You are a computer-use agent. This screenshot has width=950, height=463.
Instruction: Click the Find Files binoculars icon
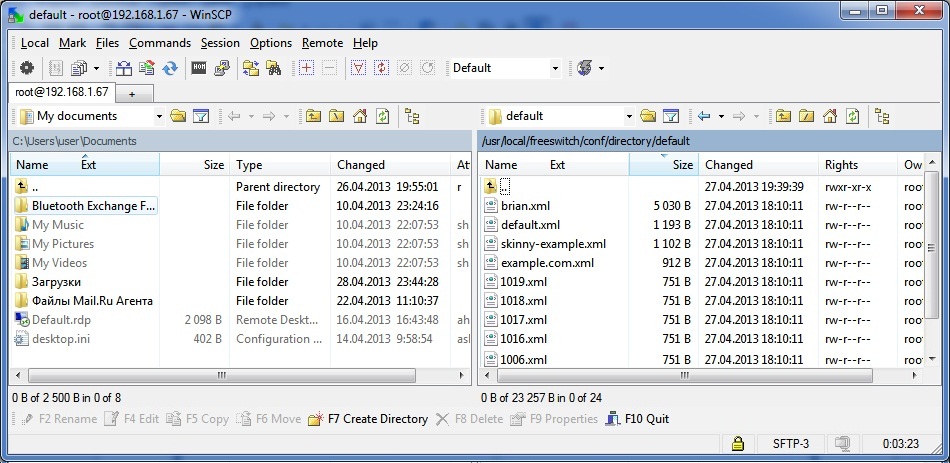(x=274, y=68)
